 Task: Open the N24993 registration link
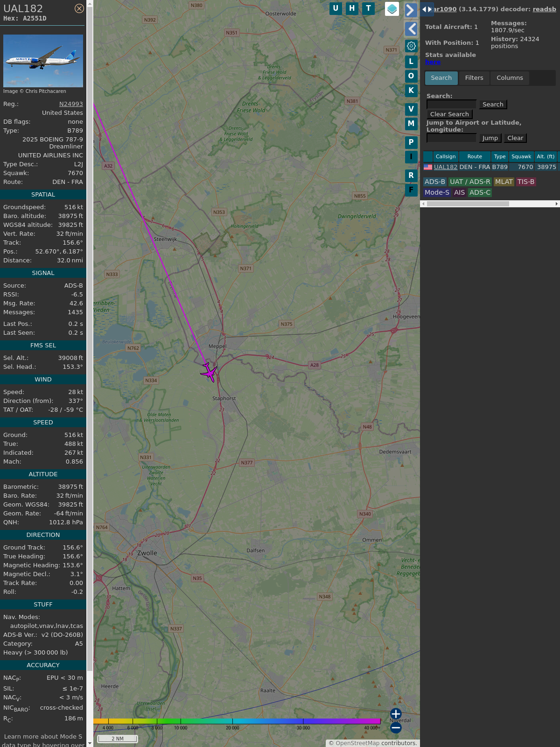coord(71,104)
